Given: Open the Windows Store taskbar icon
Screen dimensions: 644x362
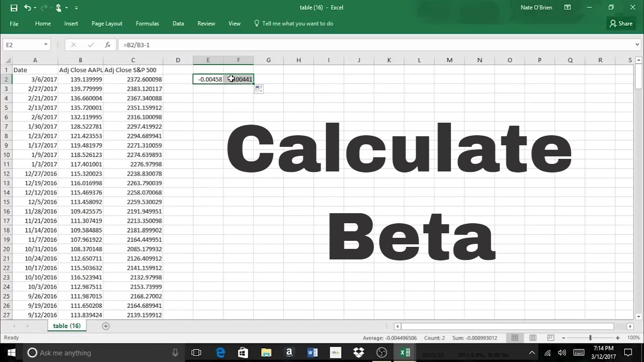Looking at the screenshot, I should pyautogui.click(x=243, y=352).
